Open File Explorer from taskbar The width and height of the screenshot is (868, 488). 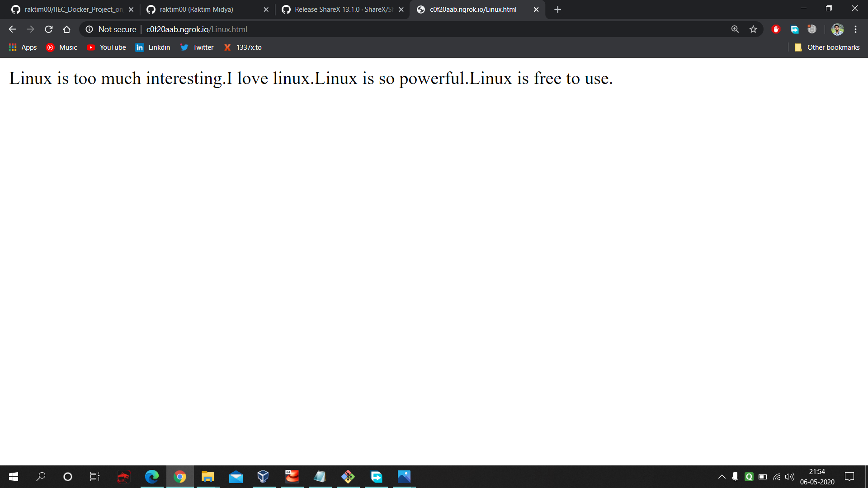click(x=208, y=477)
